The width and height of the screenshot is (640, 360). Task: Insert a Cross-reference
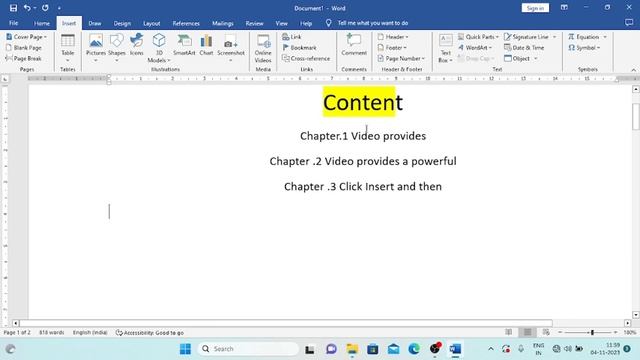[x=306, y=58]
